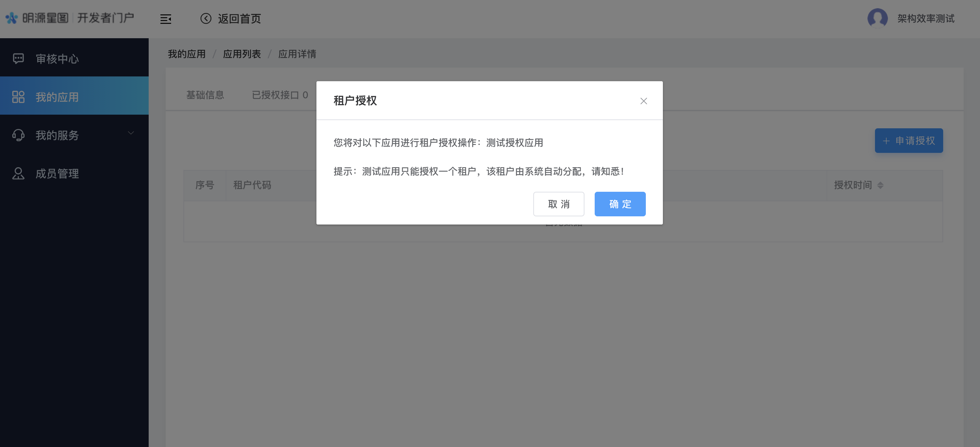Sort by 授权时间 using the sort arrows
Viewport: 980px width, 447px height.
pos(880,185)
